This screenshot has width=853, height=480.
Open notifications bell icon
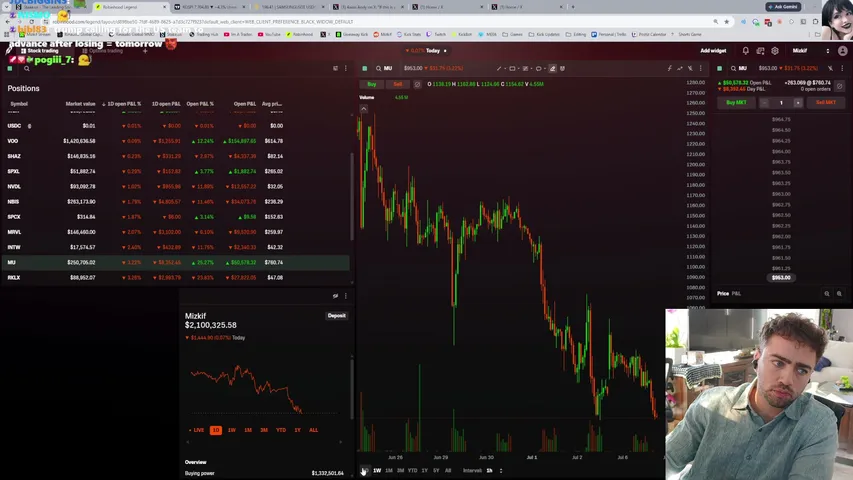pyautogui.click(x=745, y=51)
